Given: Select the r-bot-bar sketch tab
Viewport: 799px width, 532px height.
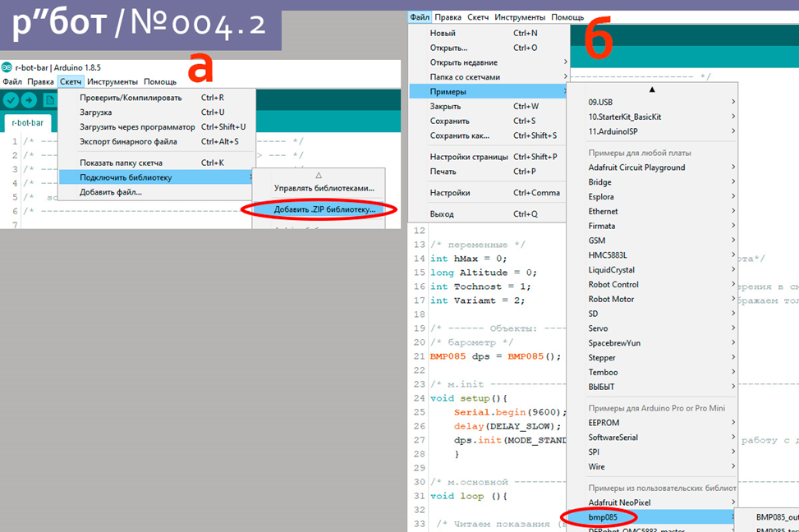Looking at the screenshot, I should [28, 123].
